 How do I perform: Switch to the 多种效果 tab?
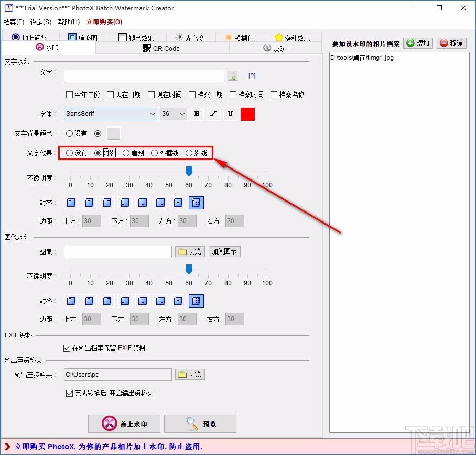(293, 38)
